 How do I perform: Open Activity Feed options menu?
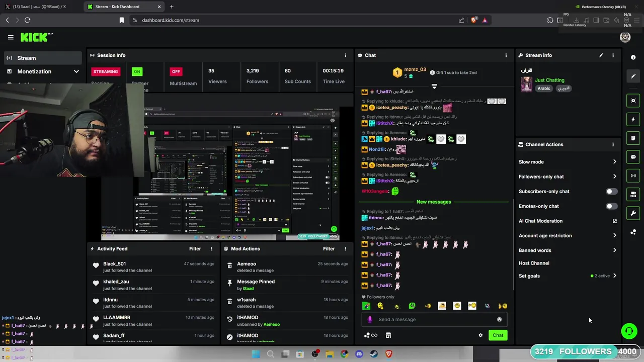tap(211, 249)
